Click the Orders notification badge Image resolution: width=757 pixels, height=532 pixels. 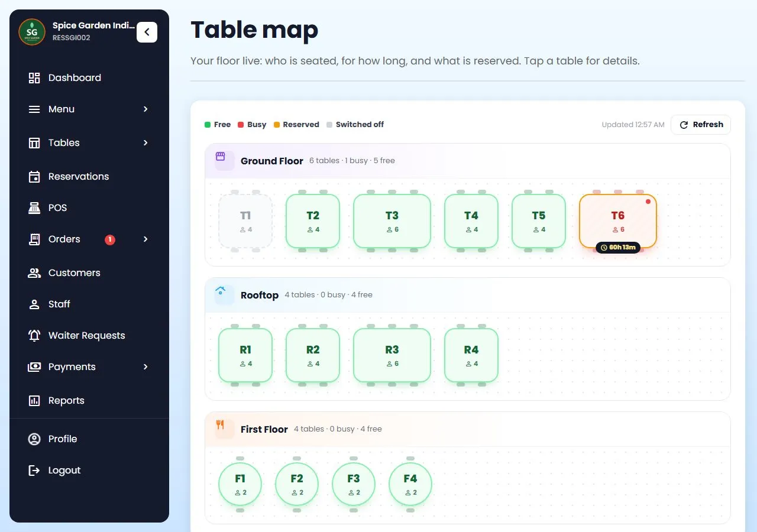coord(110,239)
